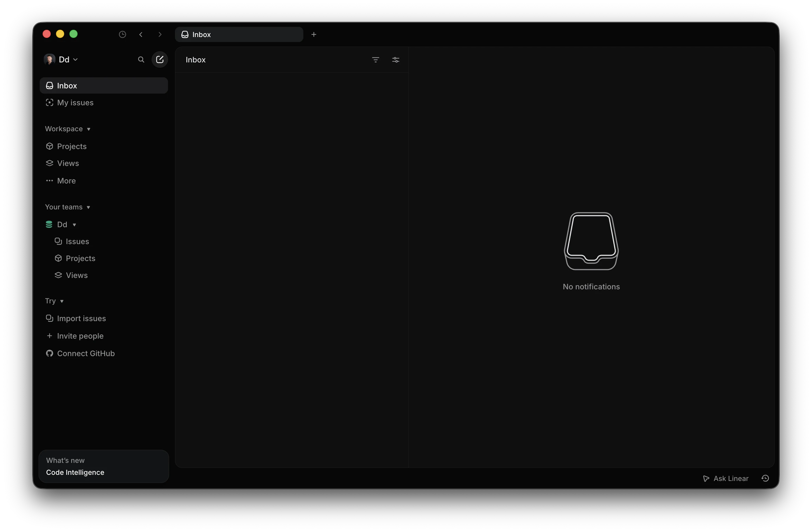Go back with the left arrow
The height and width of the screenshot is (532, 812).
pos(141,34)
